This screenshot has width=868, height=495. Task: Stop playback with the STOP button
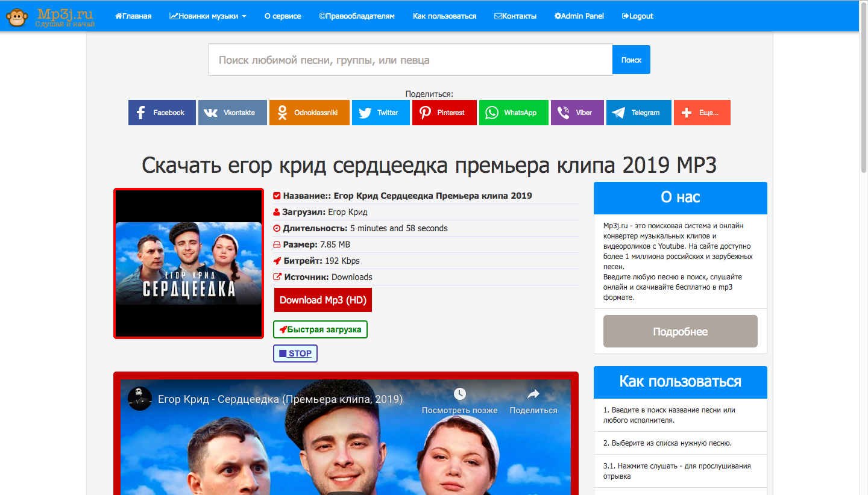(x=295, y=353)
